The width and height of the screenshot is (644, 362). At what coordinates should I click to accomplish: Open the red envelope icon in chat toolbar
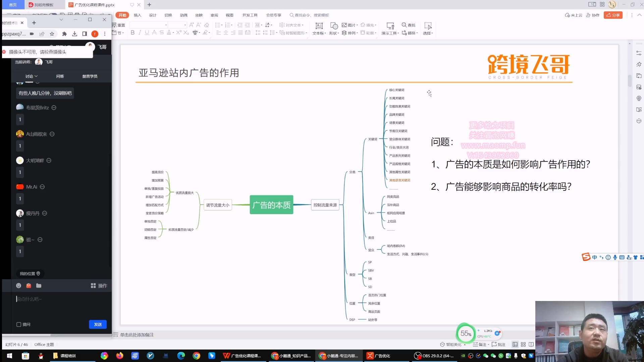pyautogui.click(x=29, y=286)
